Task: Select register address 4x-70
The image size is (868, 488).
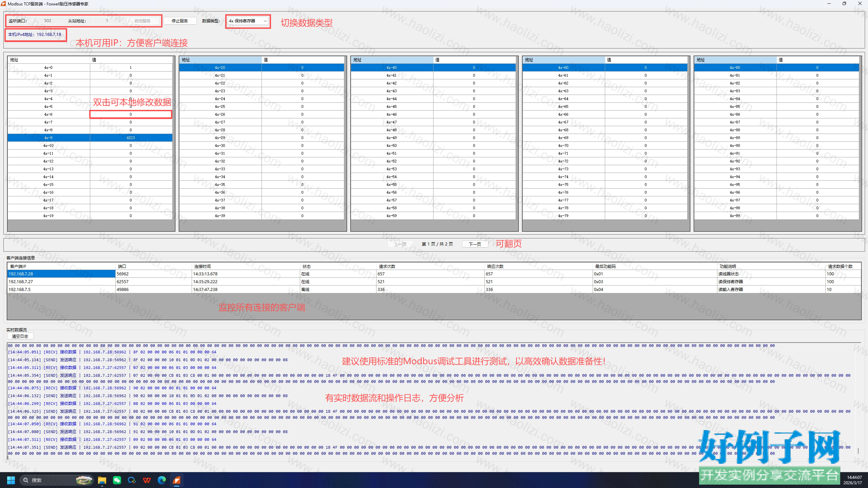Action: 563,145
